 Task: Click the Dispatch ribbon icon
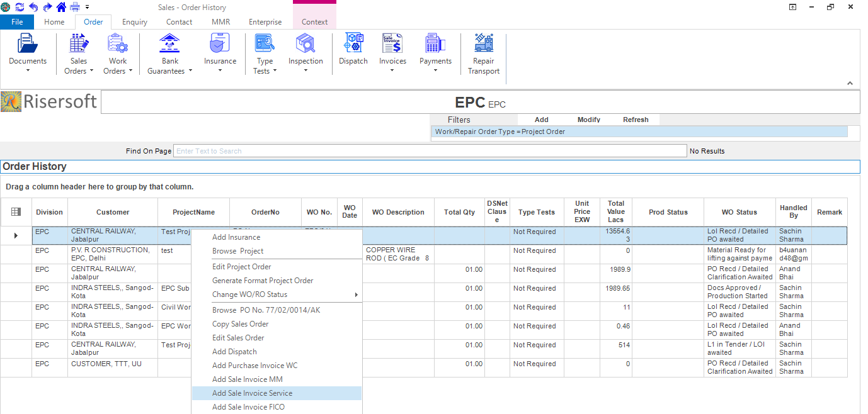click(353, 44)
